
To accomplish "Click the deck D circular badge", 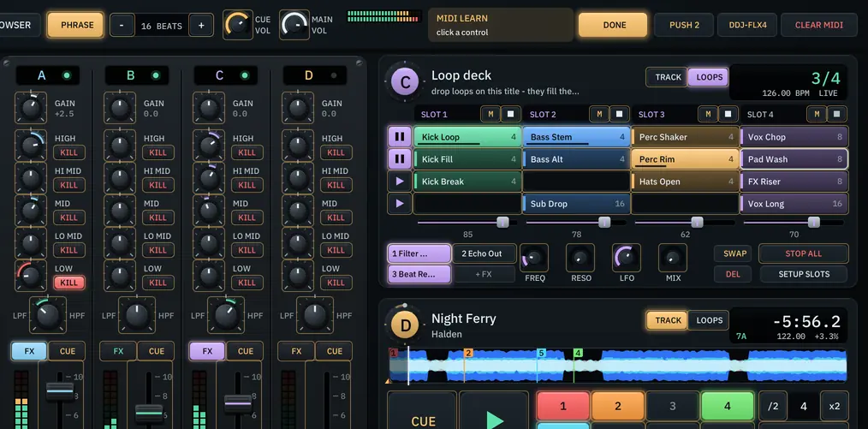I will pos(405,325).
